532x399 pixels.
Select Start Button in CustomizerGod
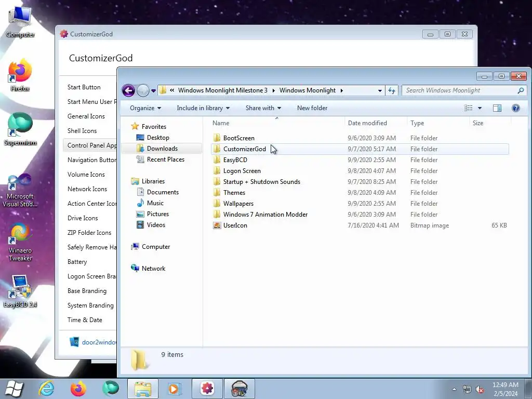pyautogui.click(x=84, y=87)
